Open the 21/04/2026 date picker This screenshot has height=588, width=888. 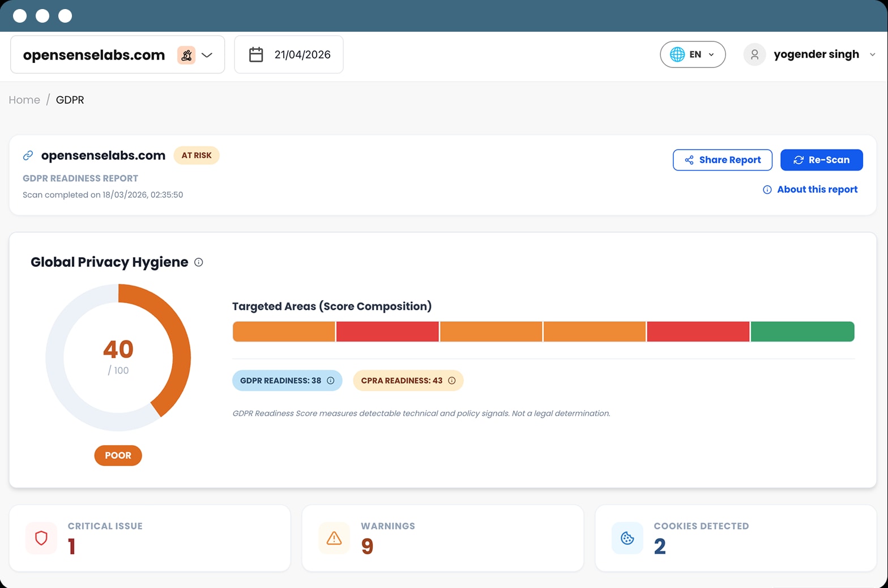tap(289, 54)
